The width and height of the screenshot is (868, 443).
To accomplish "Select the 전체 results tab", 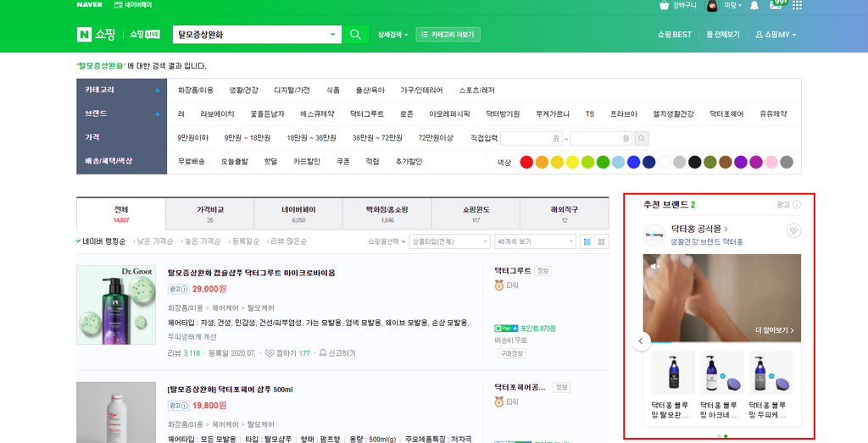I will pos(121,214).
